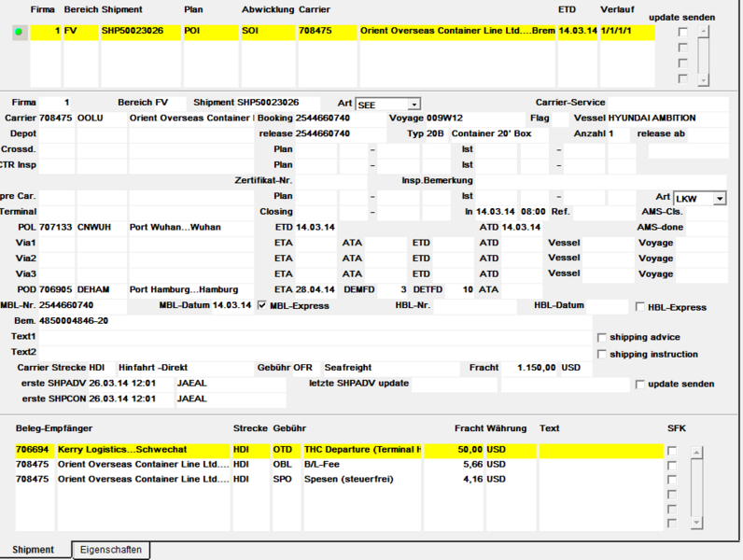Click the empty HBL-Nr. field
Image resolution: width=743 pixels, height=560 pixels.
(x=475, y=306)
